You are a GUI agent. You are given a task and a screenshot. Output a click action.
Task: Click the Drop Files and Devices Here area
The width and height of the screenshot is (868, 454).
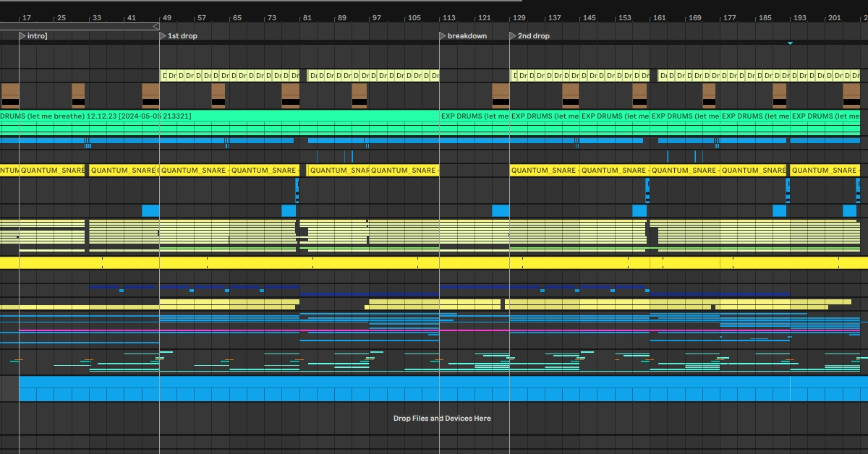coord(443,418)
